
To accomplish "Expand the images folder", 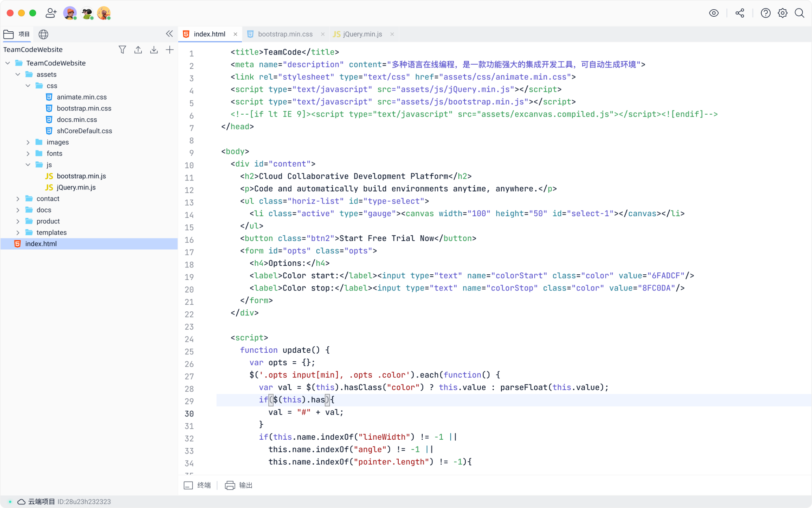I will tap(28, 142).
